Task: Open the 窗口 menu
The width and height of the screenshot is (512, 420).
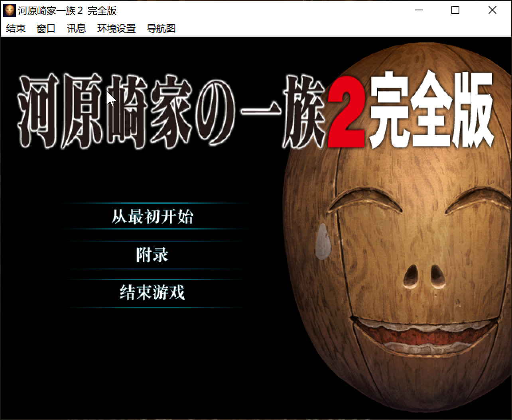Action: [46, 28]
